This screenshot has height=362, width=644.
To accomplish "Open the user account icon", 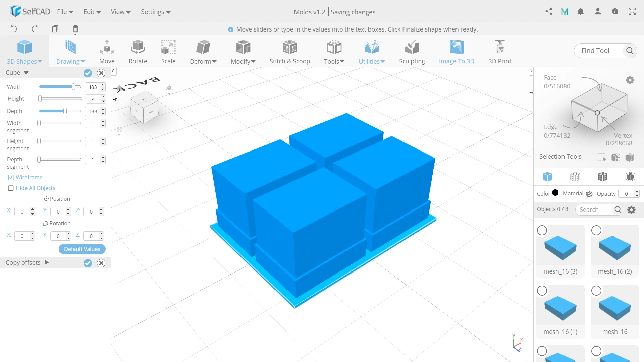I will (x=598, y=12).
